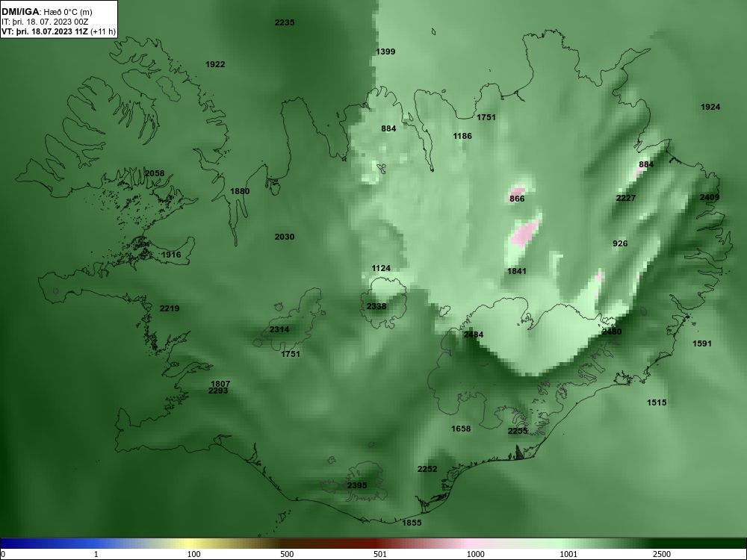The image size is (747, 560).
Task: Click the 1186 height value
Action: [462, 136]
